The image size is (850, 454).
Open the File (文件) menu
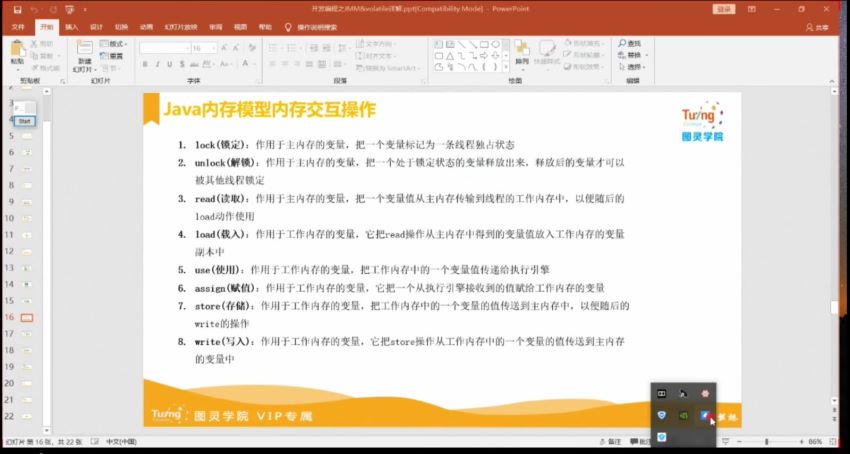(17, 27)
